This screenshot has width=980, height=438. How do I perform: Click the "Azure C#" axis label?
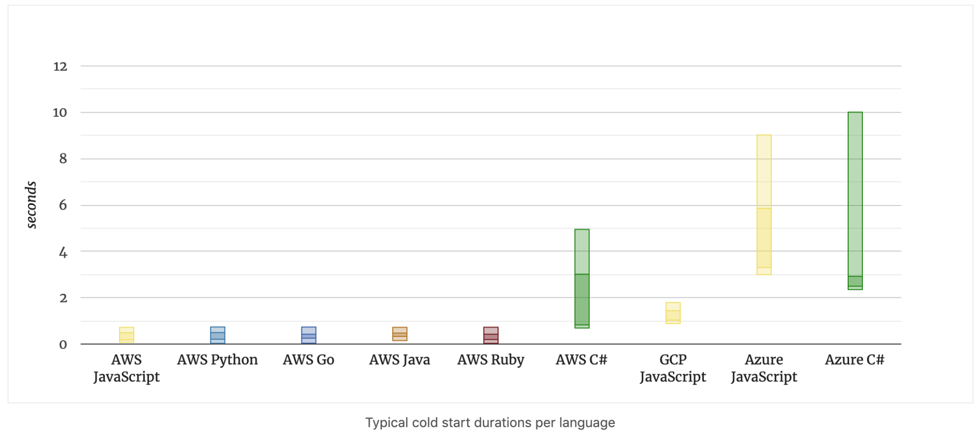click(854, 360)
